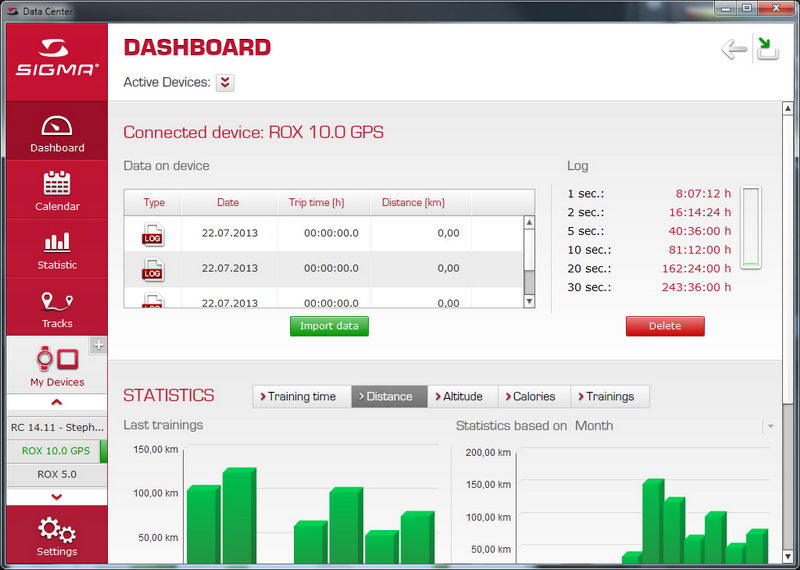Image resolution: width=800 pixels, height=570 pixels.
Task: Click the 'Month' statistics value
Action: tap(594, 426)
